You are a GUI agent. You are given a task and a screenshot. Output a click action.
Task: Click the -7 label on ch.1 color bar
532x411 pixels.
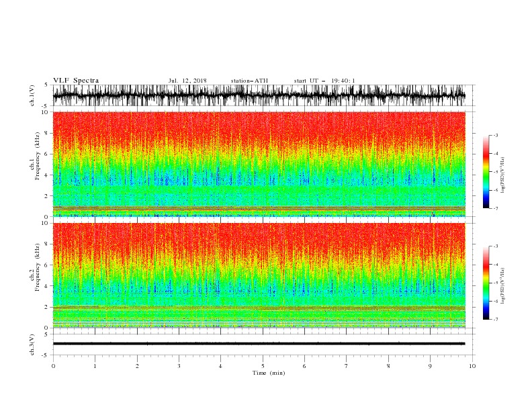point(496,208)
